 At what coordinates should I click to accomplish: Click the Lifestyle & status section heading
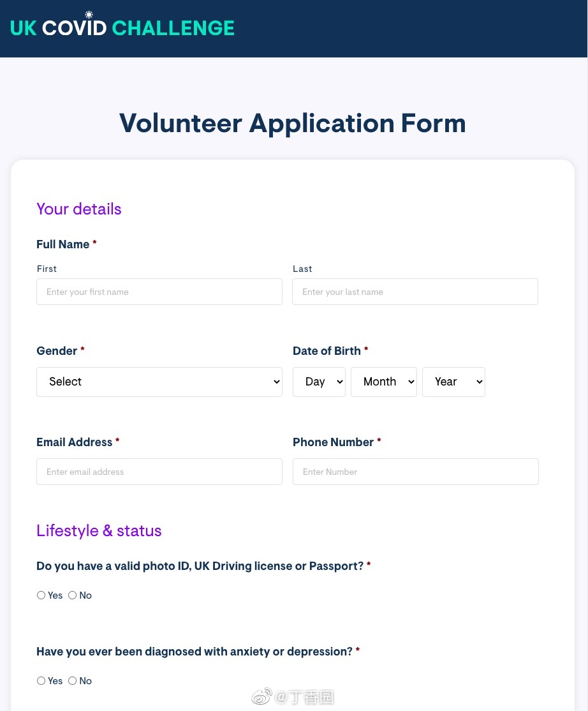pos(99,530)
